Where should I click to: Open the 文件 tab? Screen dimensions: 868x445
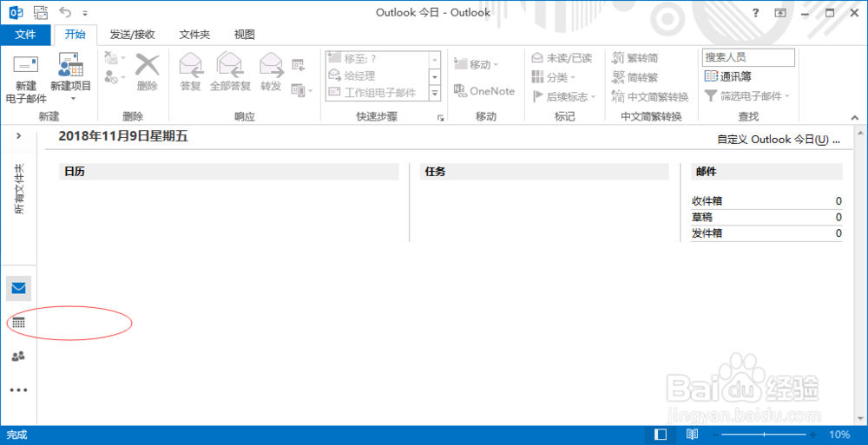pyautogui.click(x=25, y=35)
